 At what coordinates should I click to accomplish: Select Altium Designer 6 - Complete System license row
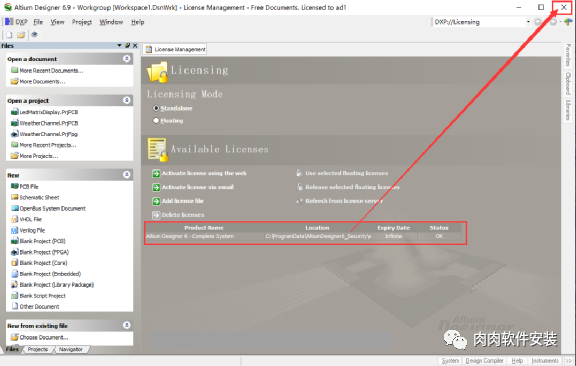tap(304, 236)
